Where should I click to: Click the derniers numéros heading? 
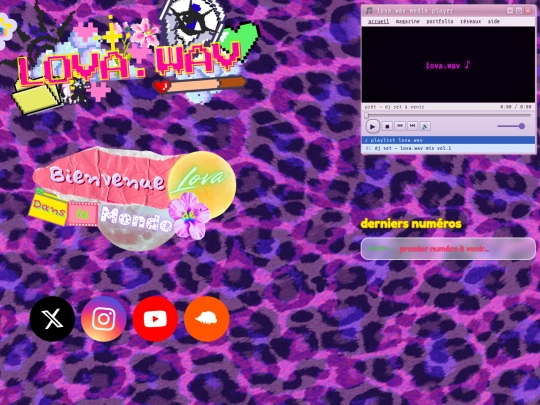[411, 224]
